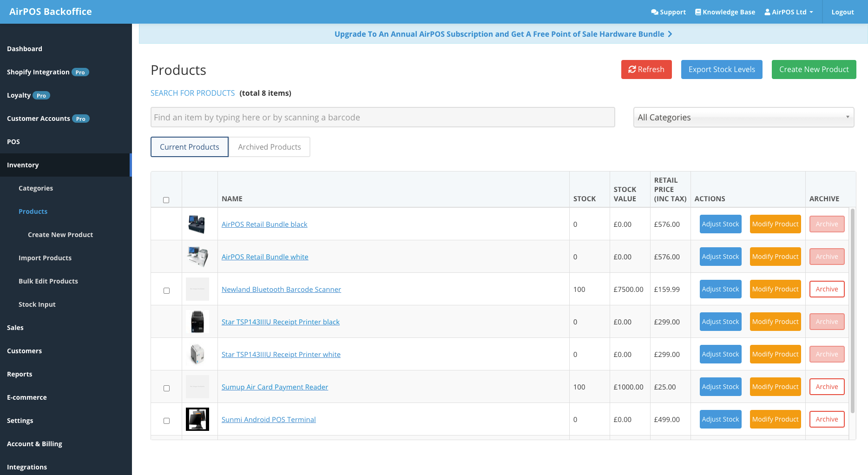Screen dimensions: 868x475
Task: Adjust Stock for Sunmi Android POS Terminal
Action: (720, 419)
